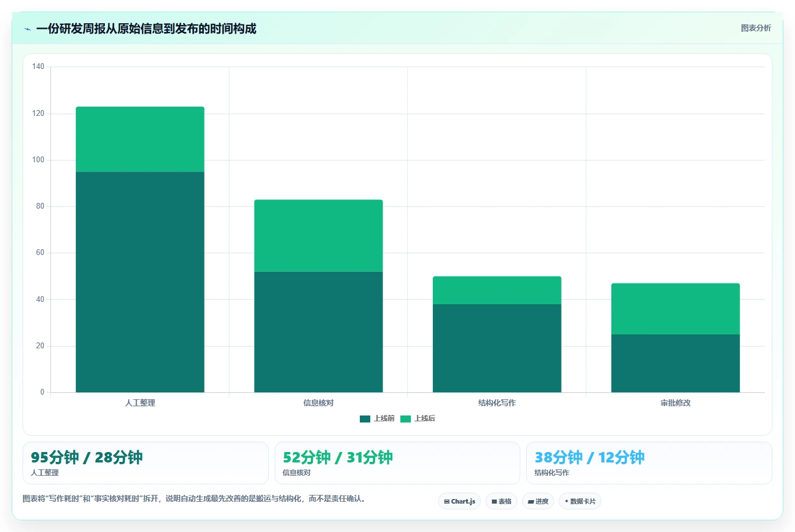Click the dark 上线前 bar segment for 信息核对
This screenshot has width=795, height=532.
coord(319,332)
